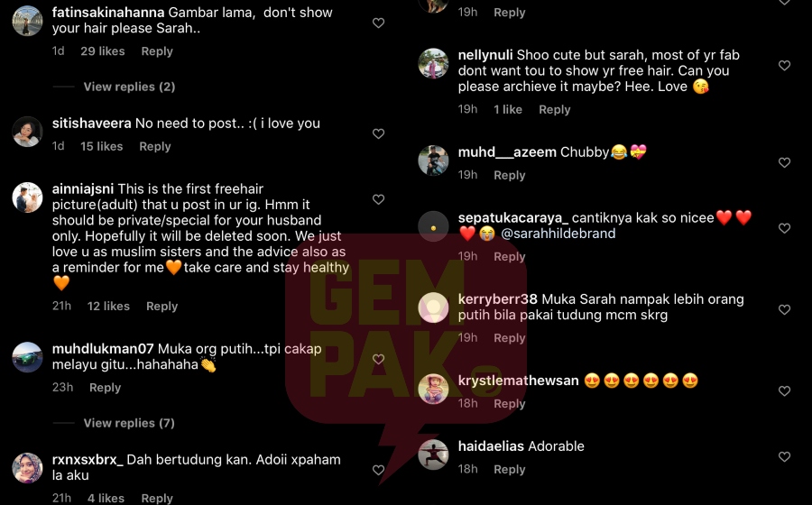Heart the muhd__azeem Chubby comment
Viewport: 812px width, 505px height.
[x=785, y=162]
